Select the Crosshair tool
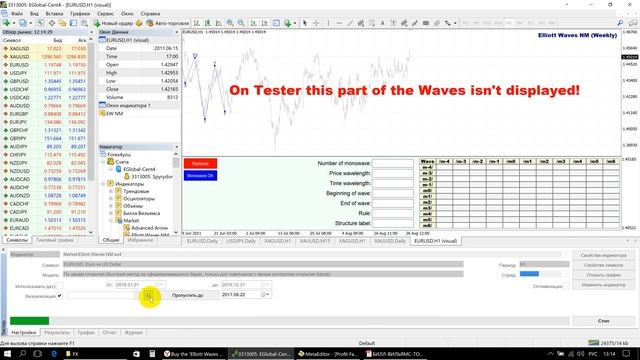The height and width of the screenshot is (360, 640). point(316,23)
